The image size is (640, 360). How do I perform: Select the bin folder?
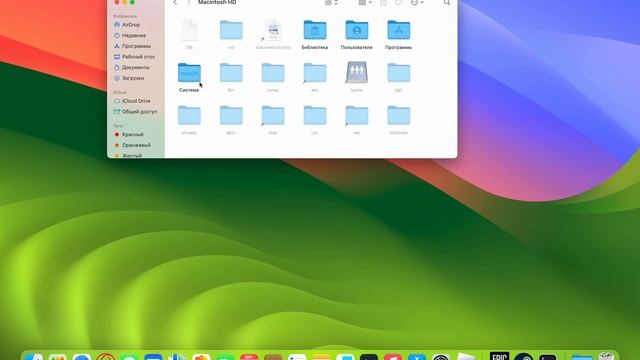pyautogui.click(x=231, y=78)
